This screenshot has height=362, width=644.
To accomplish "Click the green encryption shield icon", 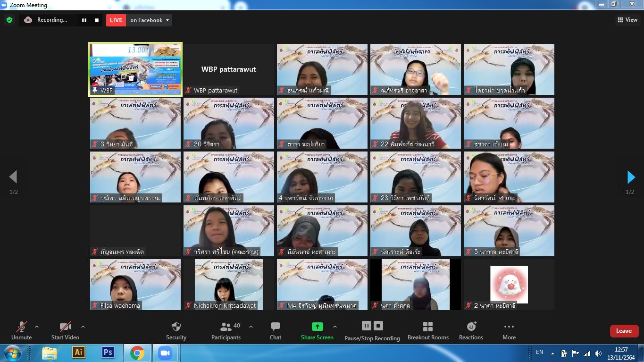I will click(x=9, y=20).
